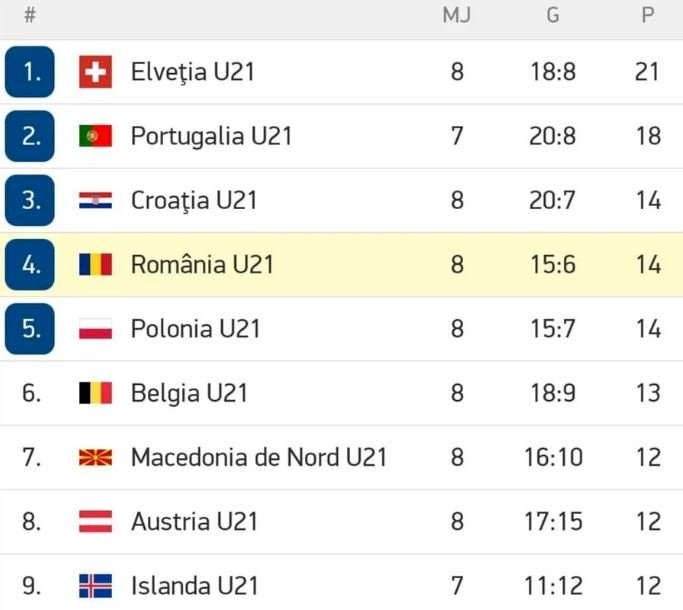Open the România U21 team link
Screen dimensions: 683x610
tap(203, 264)
